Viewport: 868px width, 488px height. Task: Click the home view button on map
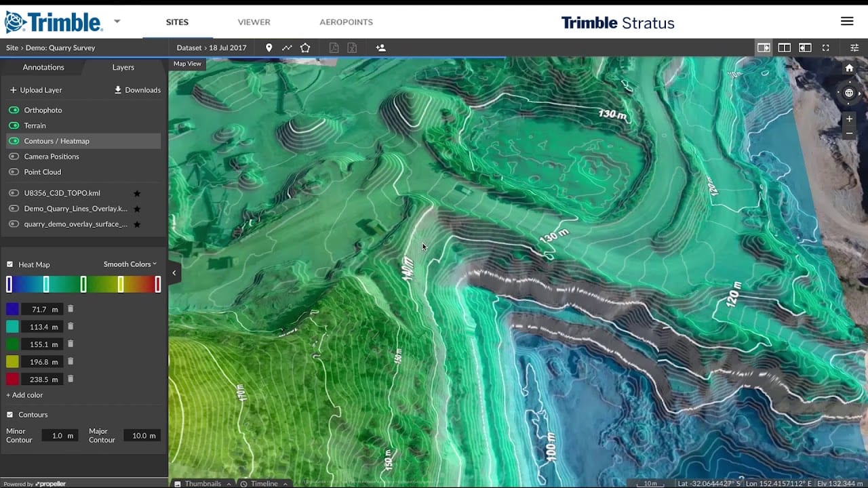tap(849, 68)
